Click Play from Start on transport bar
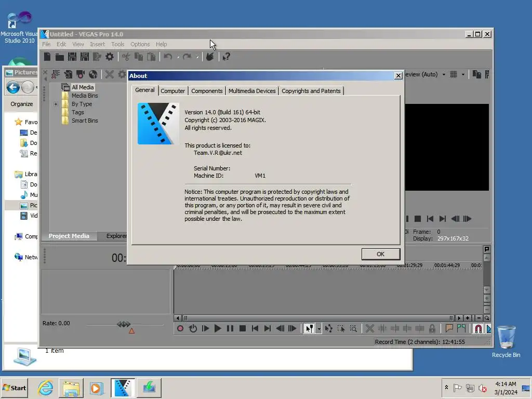The image size is (532, 399). (x=205, y=328)
